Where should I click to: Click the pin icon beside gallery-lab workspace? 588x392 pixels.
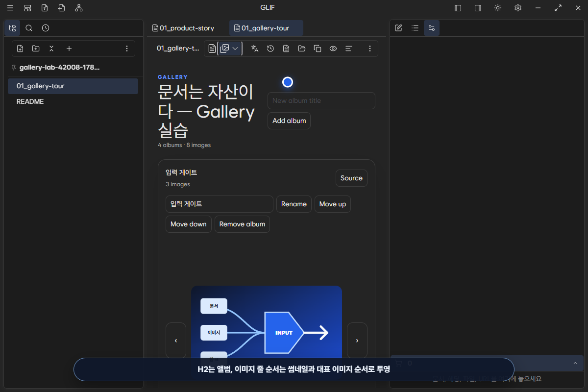coord(14,68)
